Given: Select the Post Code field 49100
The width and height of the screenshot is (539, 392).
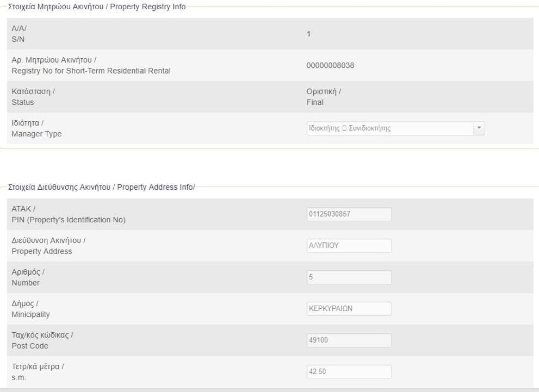Looking at the screenshot, I should pyautogui.click(x=349, y=340).
